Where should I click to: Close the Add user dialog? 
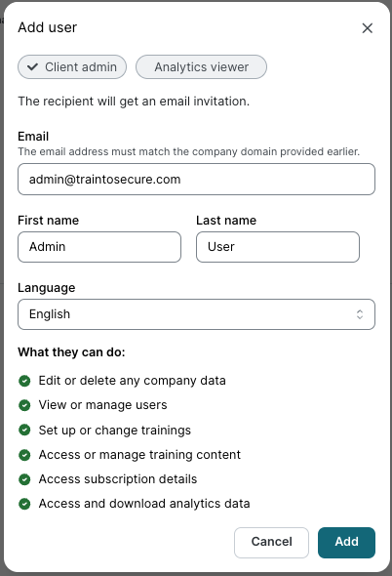click(367, 28)
